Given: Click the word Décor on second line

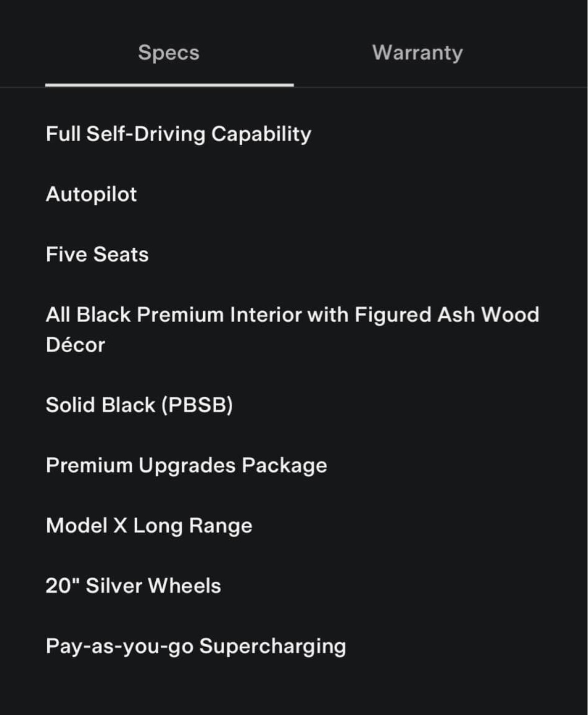Looking at the screenshot, I should pyautogui.click(x=75, y=345).
